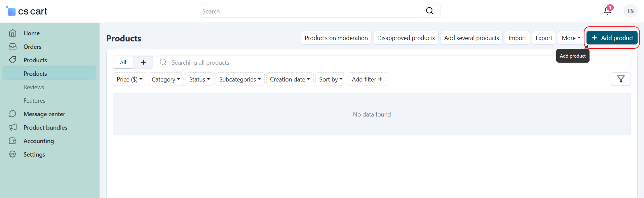Open Message center in sidebar
The width and height of the screenshot is (644, 198).
[x=44, y=114]
